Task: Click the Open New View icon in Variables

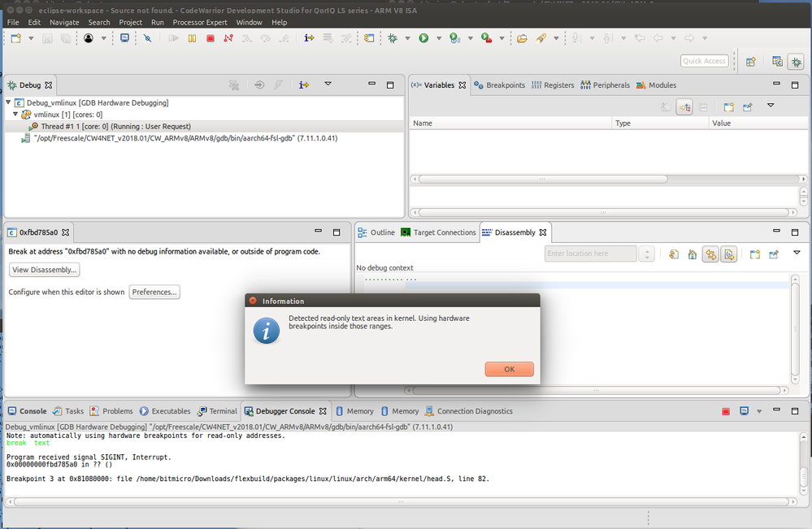Action: [x=728, y=107]
